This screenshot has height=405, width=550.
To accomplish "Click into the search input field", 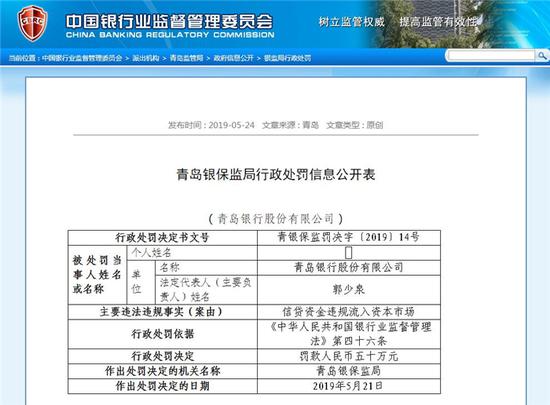I will pyautogui.click(x=491, y=56).
